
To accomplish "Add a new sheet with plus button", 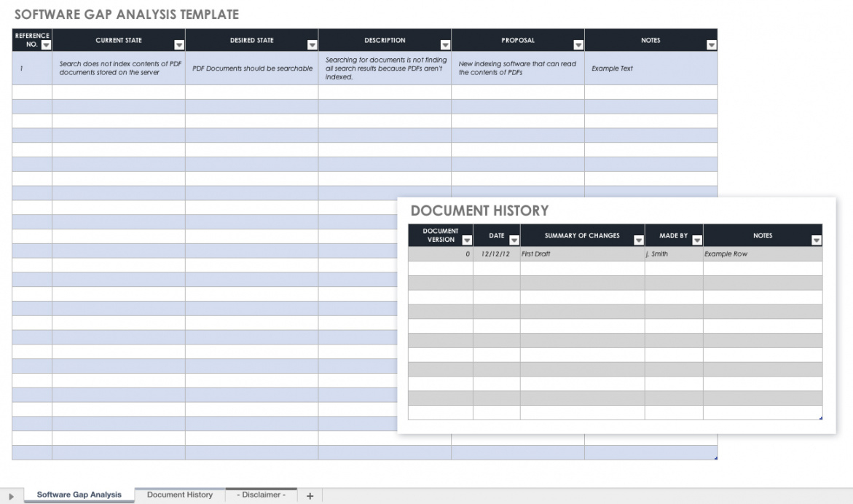I will 310,496.
